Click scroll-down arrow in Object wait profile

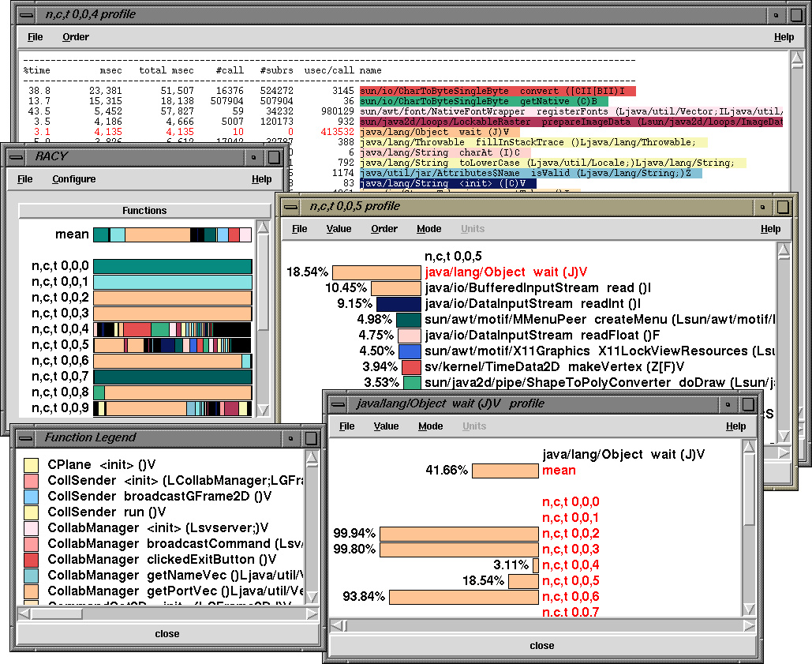[x=749, y=609]
